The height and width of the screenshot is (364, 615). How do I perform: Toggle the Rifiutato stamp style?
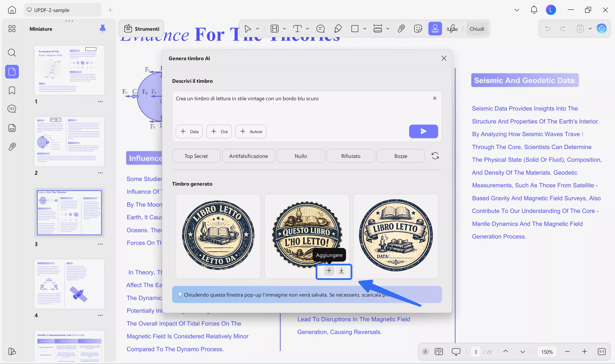point(350,156)
